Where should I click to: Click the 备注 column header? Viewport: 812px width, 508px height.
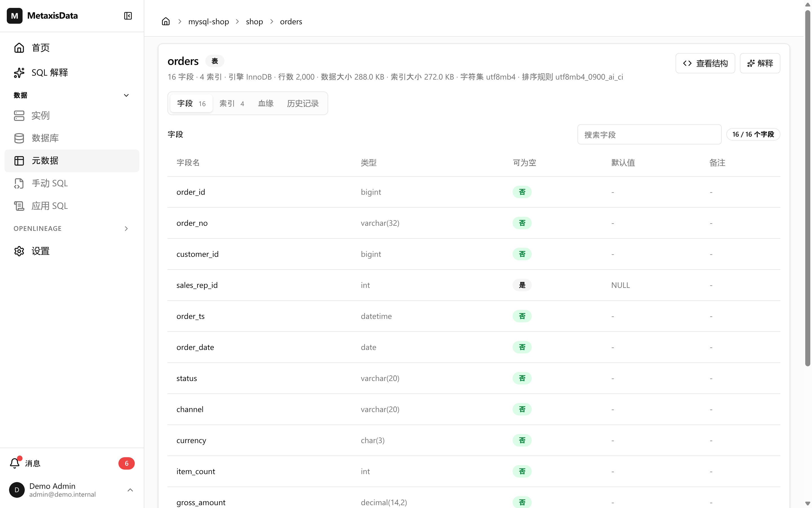(x=717, y=163)
